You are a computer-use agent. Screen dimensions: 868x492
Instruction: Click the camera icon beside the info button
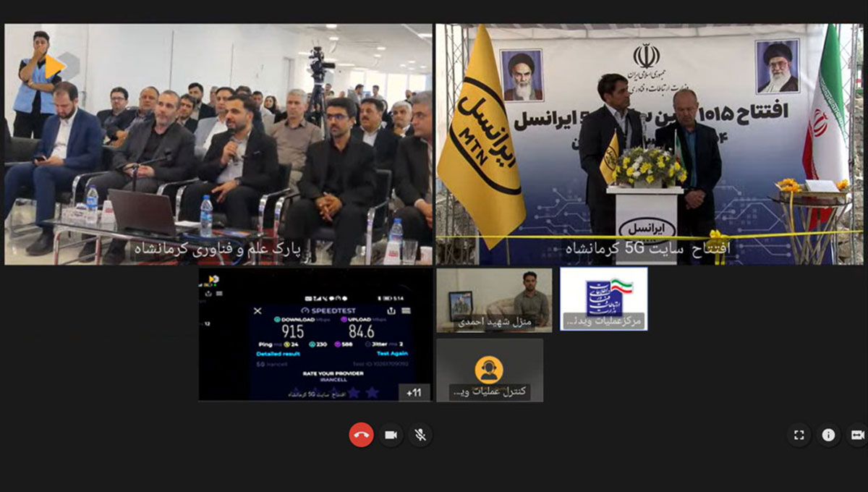click(x=857, y=435)
